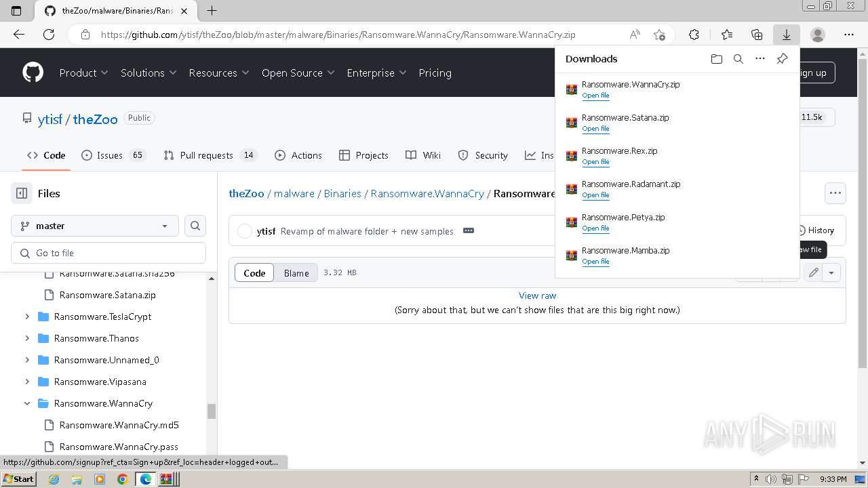
Task: Open file for Ransomware.Satana.zip download
Action: coord(595,129)
